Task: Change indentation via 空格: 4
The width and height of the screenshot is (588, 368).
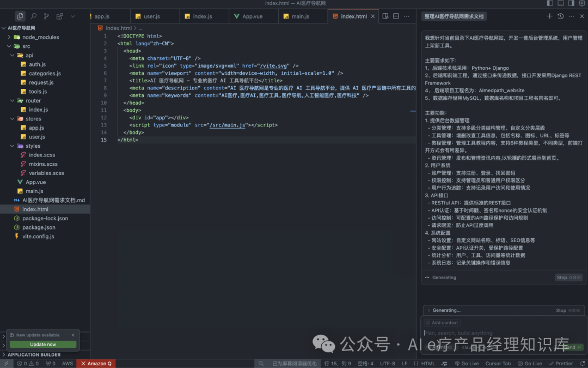Action: [x=366, y=364]
